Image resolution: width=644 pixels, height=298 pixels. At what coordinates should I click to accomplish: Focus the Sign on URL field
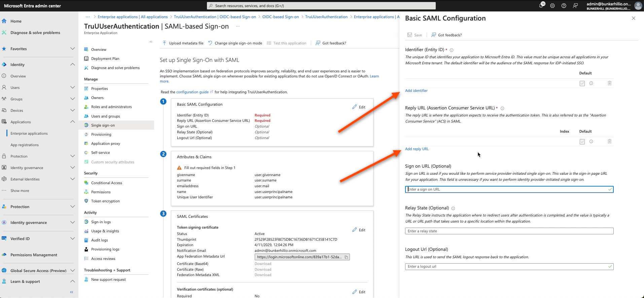(509, 189)
